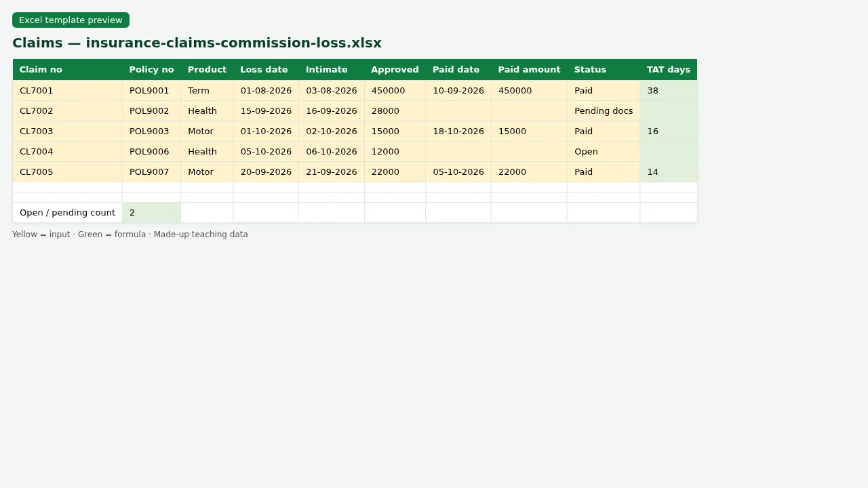Click the yellow/green legend note text
The width and height of the screenshot is (868, 488).
(130, 235)
